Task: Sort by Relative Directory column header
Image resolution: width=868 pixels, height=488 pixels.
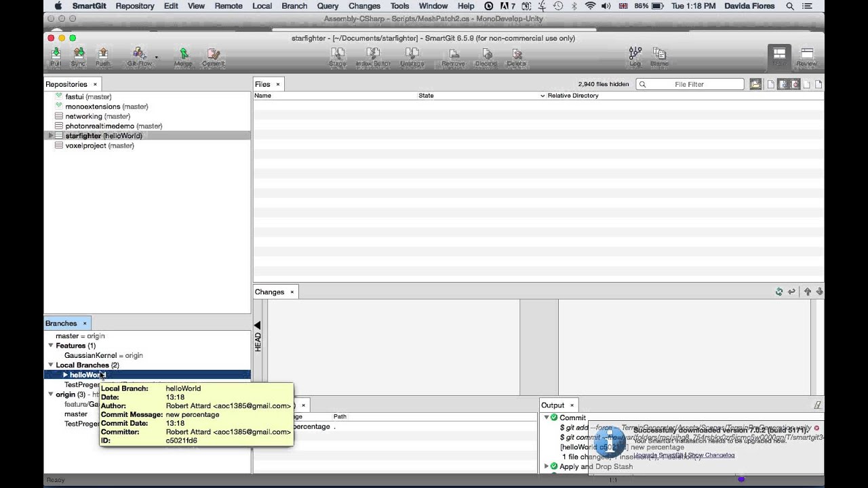Action: 685,96
